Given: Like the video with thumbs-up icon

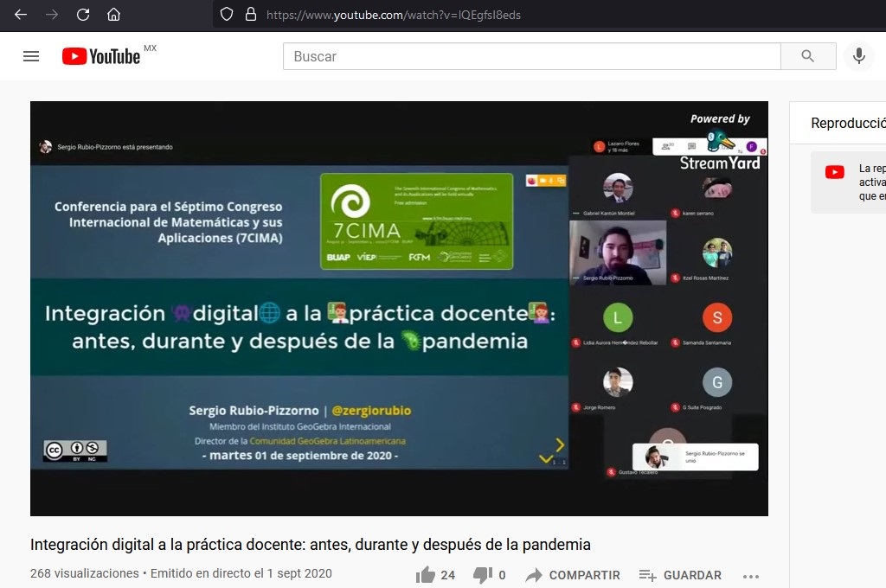Looking at the screenshot, I should coord(426,575).
